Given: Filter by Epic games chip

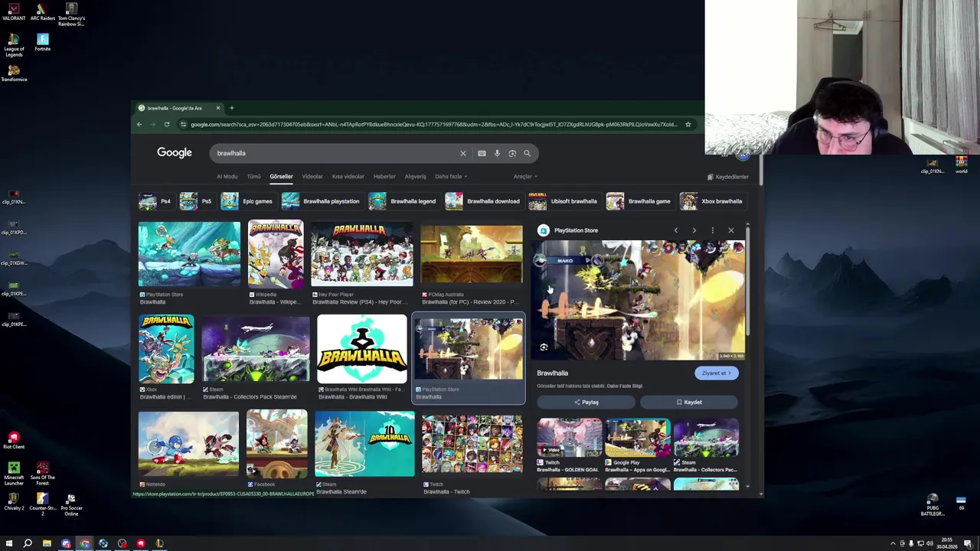Looking at the screenshot, I should pyautogui.click(x=247, y=201).
